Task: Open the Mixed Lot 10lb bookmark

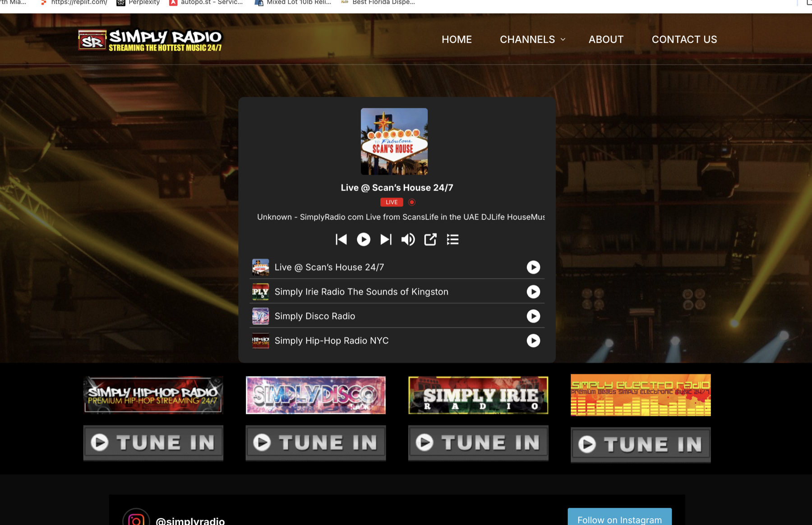Action: pos(293,3)
